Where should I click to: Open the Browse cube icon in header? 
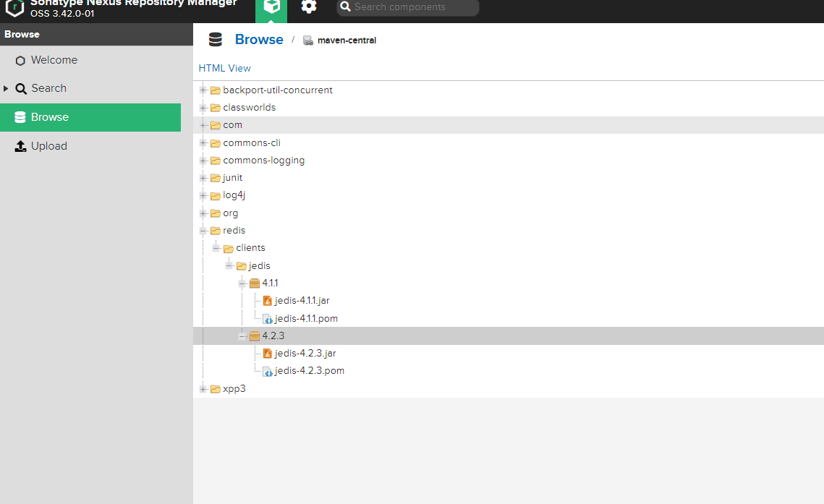pos(271,7)
